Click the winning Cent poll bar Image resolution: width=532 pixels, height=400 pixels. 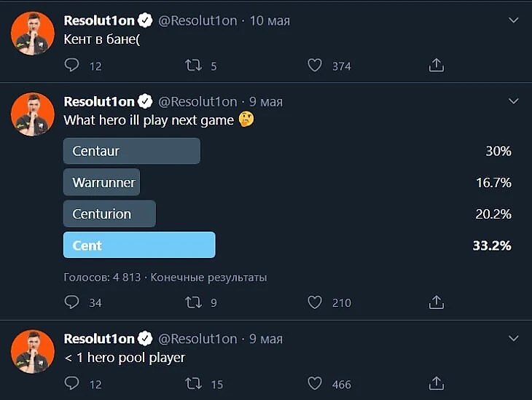click(x=139, y=246)
